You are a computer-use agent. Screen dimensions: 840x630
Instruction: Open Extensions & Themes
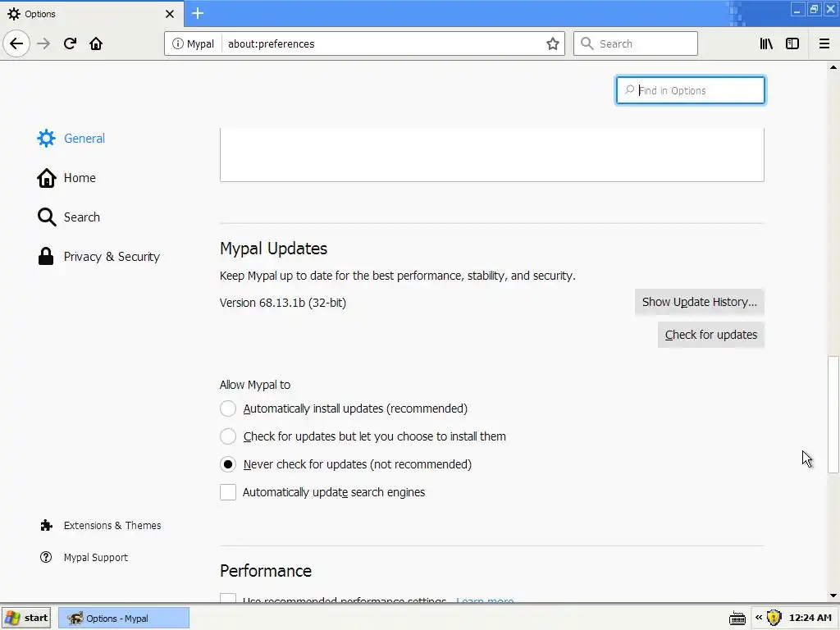tap(101, 526)
